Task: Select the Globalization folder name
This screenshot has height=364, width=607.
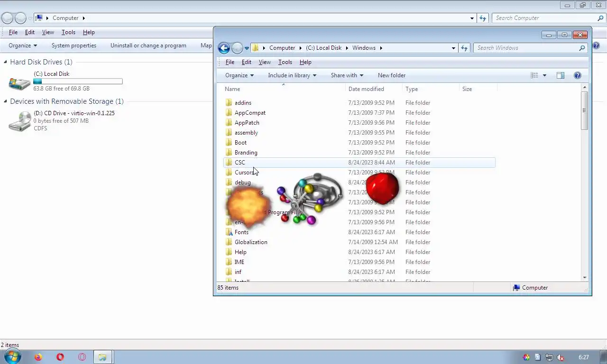Action: tap(251, 242)
